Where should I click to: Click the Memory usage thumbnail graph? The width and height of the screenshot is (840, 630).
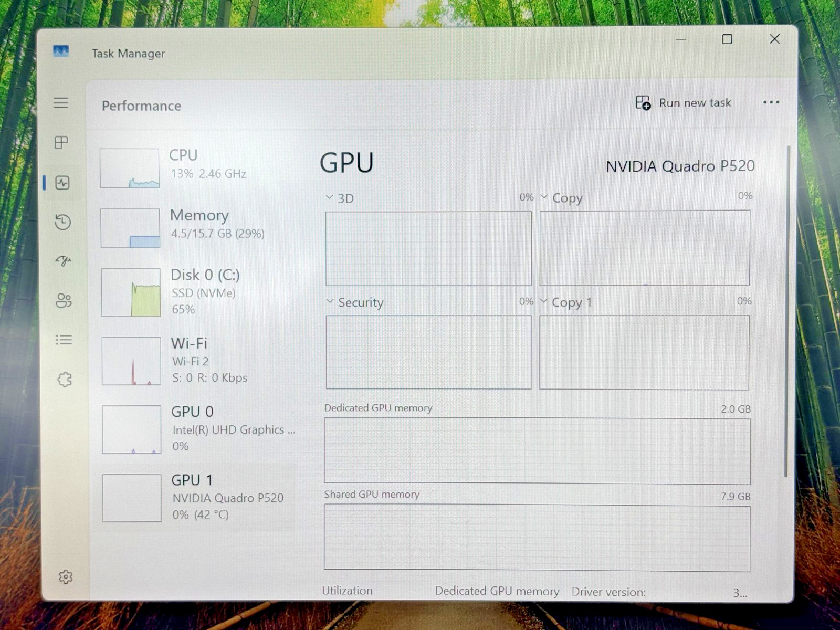pyautogui.click(x=130, y=228)
